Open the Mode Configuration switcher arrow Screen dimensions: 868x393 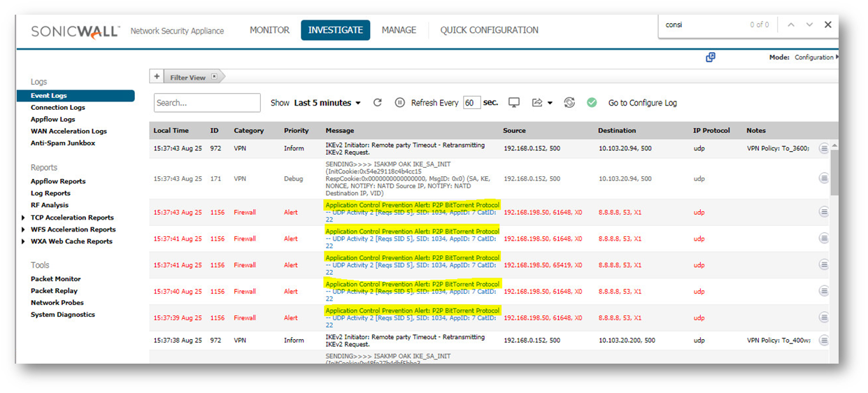(837, 57)
